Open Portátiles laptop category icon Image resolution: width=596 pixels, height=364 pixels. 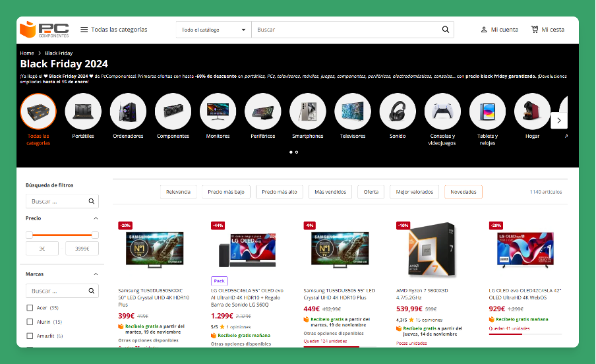(x=83, y=111)
